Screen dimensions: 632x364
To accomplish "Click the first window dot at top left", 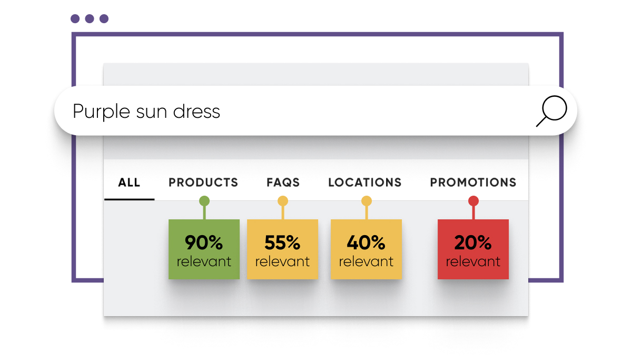I will [75, 19].
